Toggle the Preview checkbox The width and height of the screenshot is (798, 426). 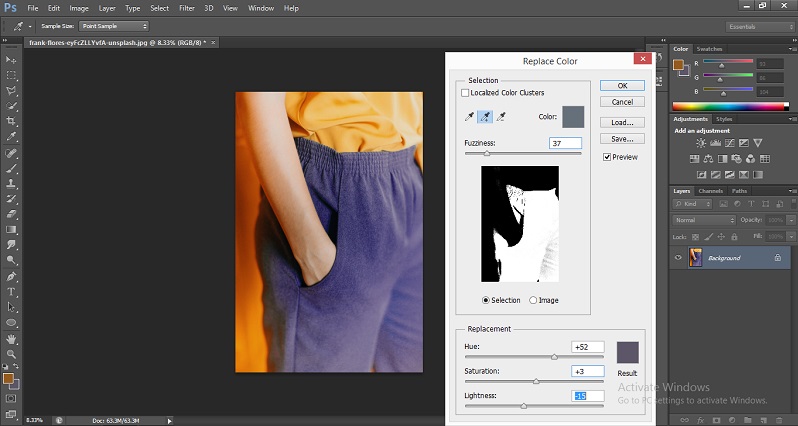point(607,157)
